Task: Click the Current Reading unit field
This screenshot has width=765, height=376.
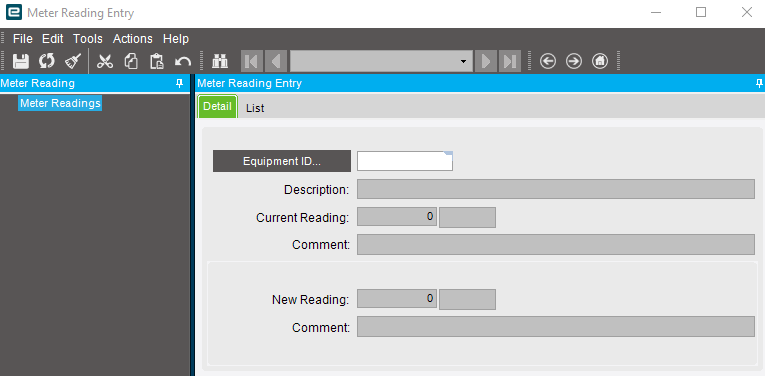Action: click(467, 217)
